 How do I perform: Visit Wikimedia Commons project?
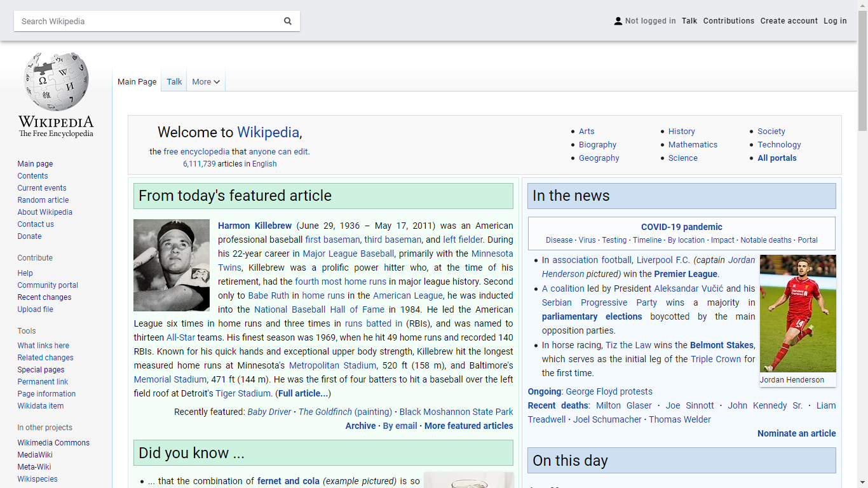point(53,443)
